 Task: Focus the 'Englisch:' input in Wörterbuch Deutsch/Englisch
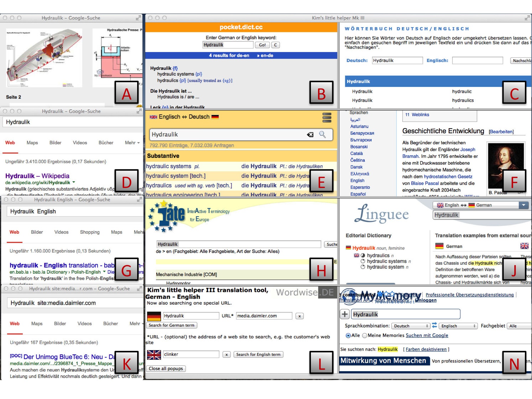[x=477, y=60]
